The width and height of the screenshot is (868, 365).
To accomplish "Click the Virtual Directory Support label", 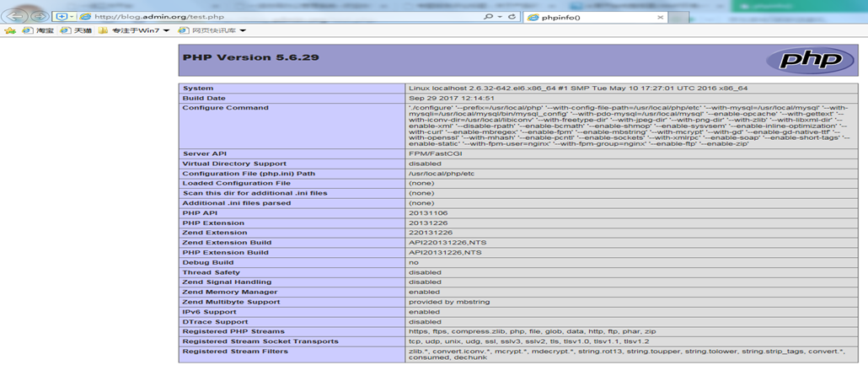I will (x=235, y=164).
